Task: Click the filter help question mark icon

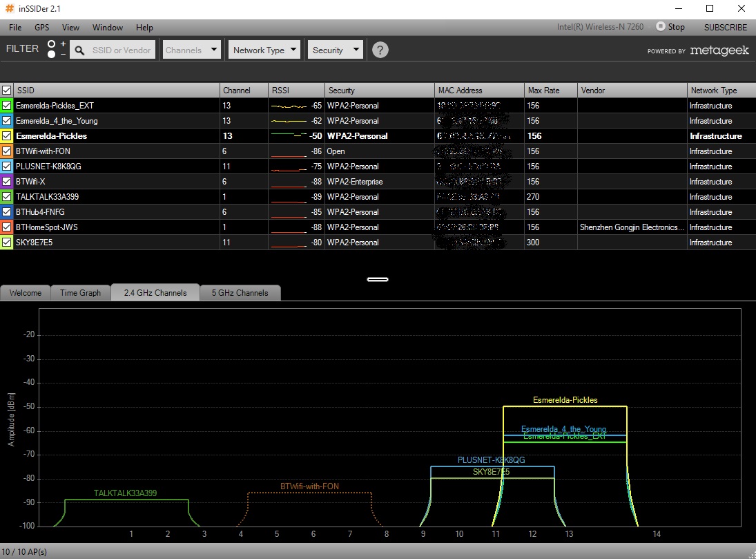Action: 380,50
